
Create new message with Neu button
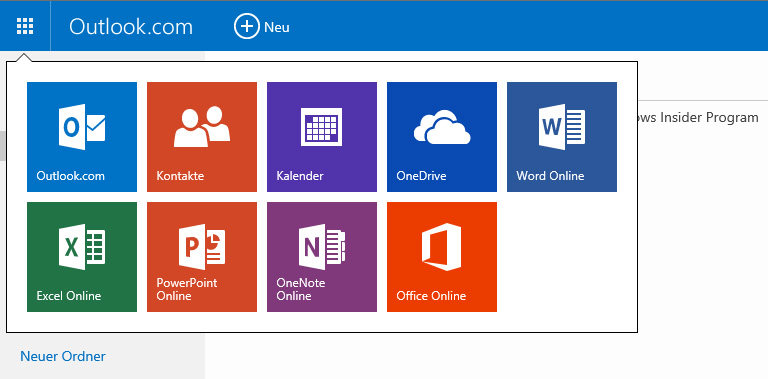point(262,26)
